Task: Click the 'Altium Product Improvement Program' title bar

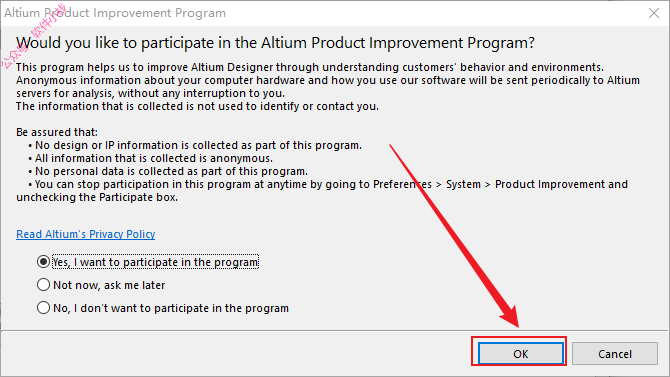Action: [x=115, y=13]
